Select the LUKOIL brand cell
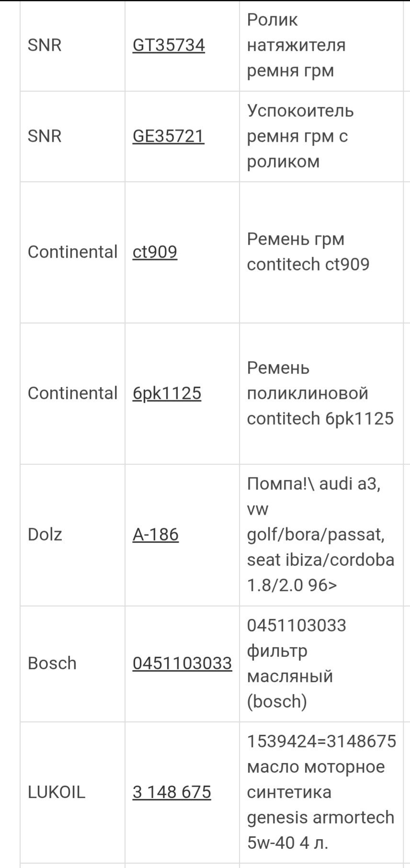Viewport: 410px width, 868px height. point(57,792)
